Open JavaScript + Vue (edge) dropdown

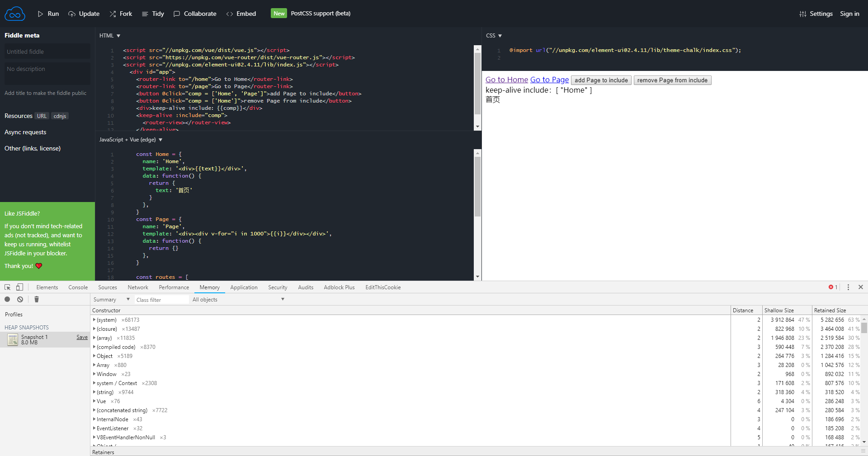(131, 140)
